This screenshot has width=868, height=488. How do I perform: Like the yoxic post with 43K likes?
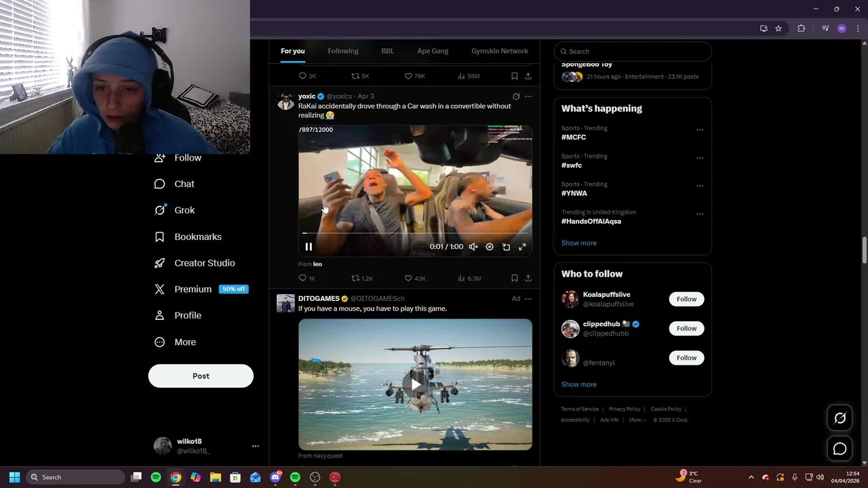pos(415,279)
